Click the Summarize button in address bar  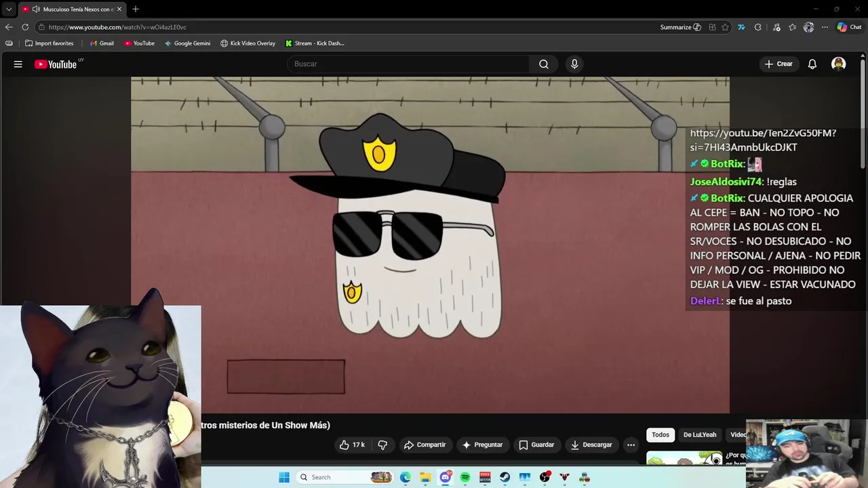coord(680,27)
